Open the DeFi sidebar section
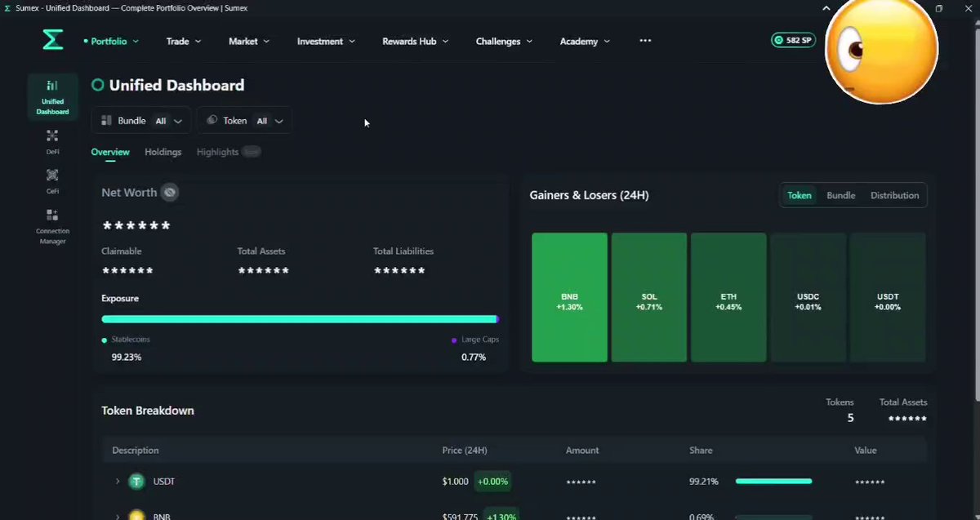 pyautogui.click(x=52, y=141)
